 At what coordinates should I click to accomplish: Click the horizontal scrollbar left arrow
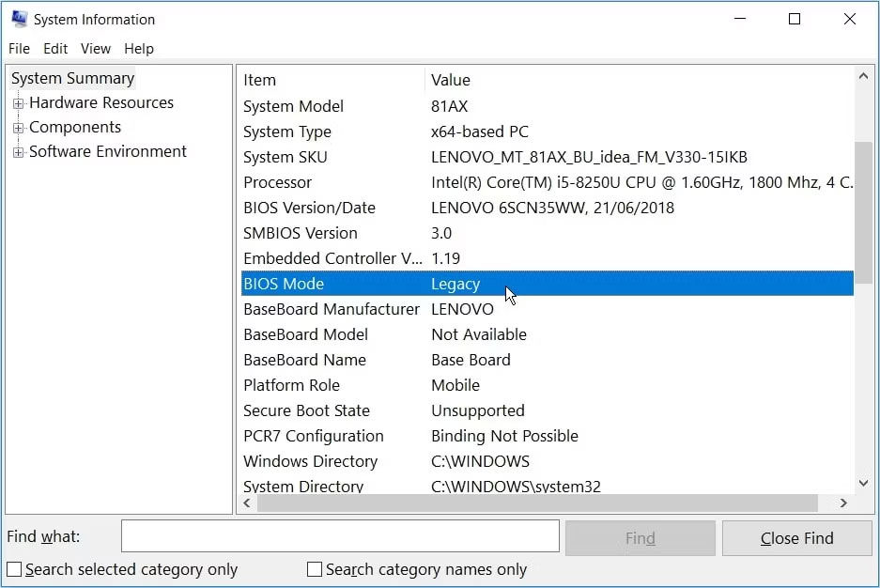(x=247, y=503)
